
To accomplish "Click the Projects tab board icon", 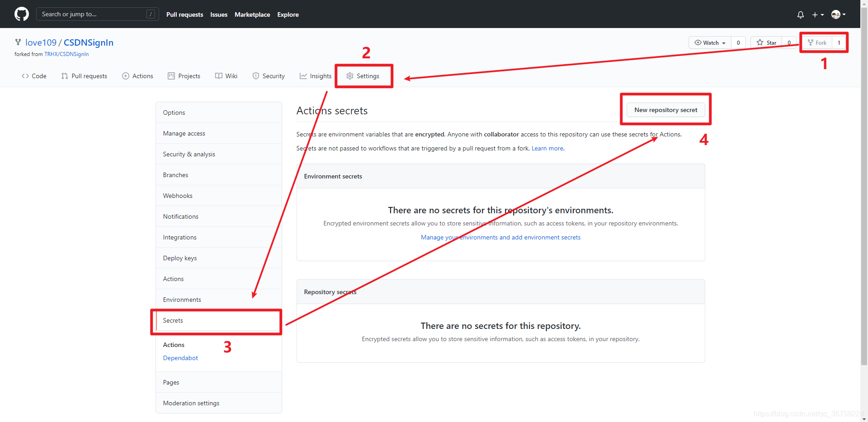I will (171, 76).
